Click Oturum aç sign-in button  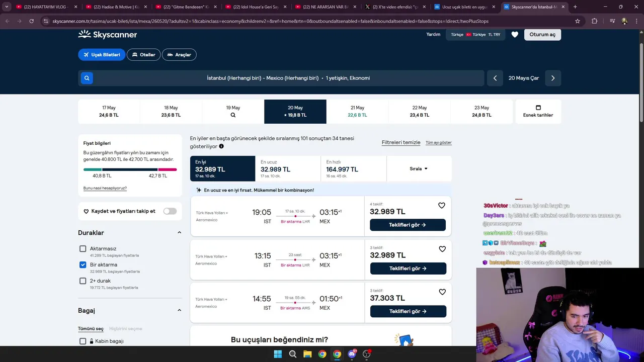click(x=542, y=35)
